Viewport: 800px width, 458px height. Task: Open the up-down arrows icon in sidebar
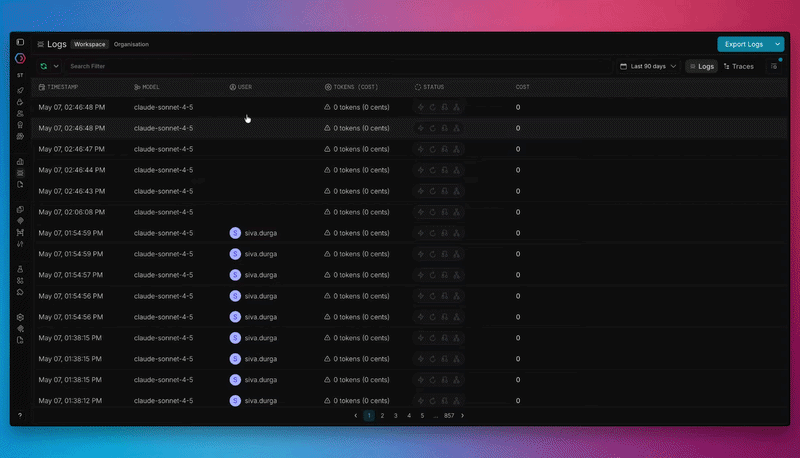20,244
